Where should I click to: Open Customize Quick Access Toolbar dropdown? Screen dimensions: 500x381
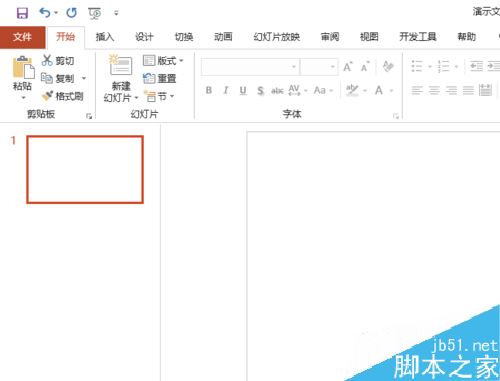[116, 13]
